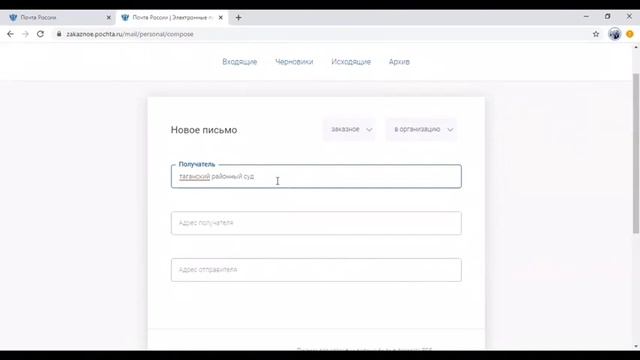Screen dimensions: 640x360
Task: Open the Исходящие folder
Action: tap(351, 62)
